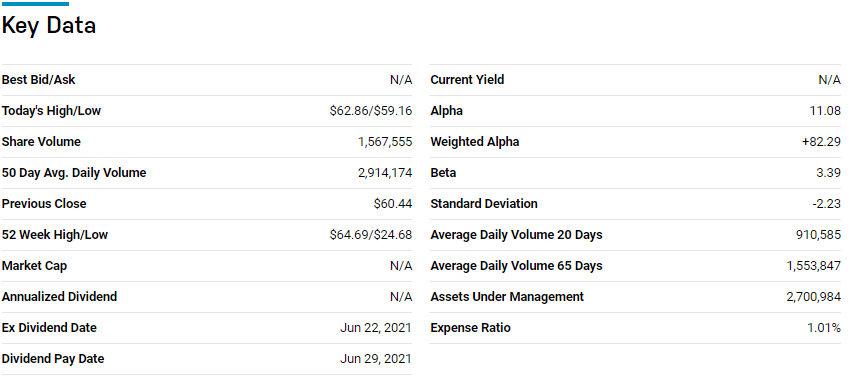Image resolution: width=851 pixels, height=376 pixels.
Task: Click Assets Under Management value 2,700,984
Action: point(814,297)
